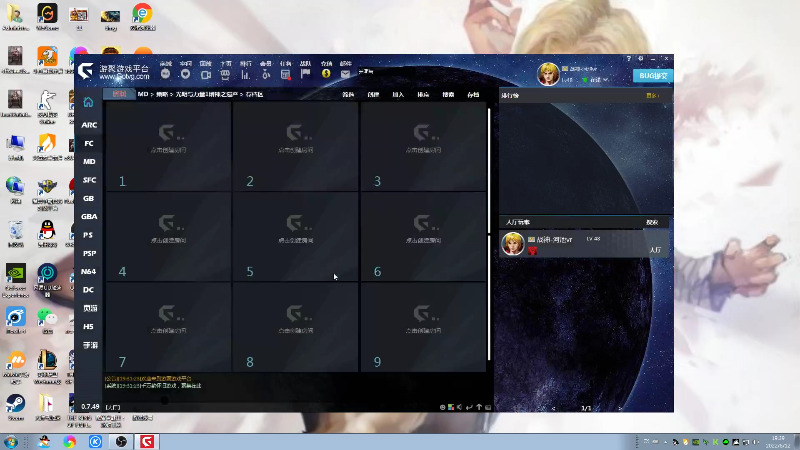Click the room grid vertical scrollbar

tap(489, 234)
